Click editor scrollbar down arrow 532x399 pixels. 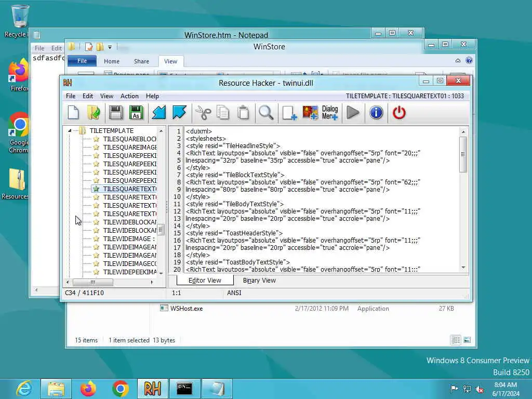coord(463,268)
